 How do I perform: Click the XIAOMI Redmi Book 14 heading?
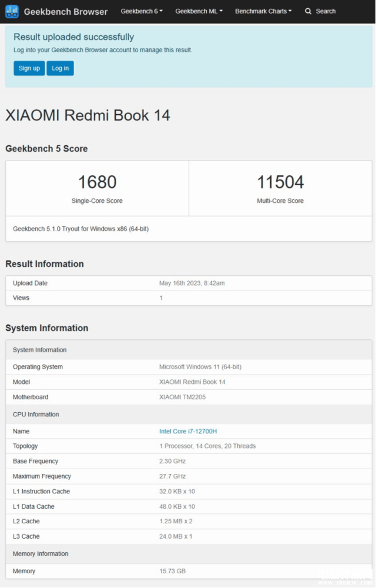88,115
